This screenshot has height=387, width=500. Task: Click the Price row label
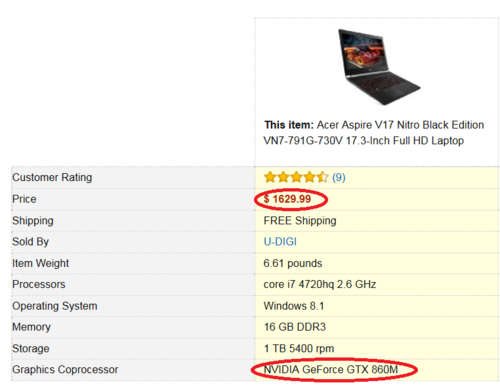(24, 199)
